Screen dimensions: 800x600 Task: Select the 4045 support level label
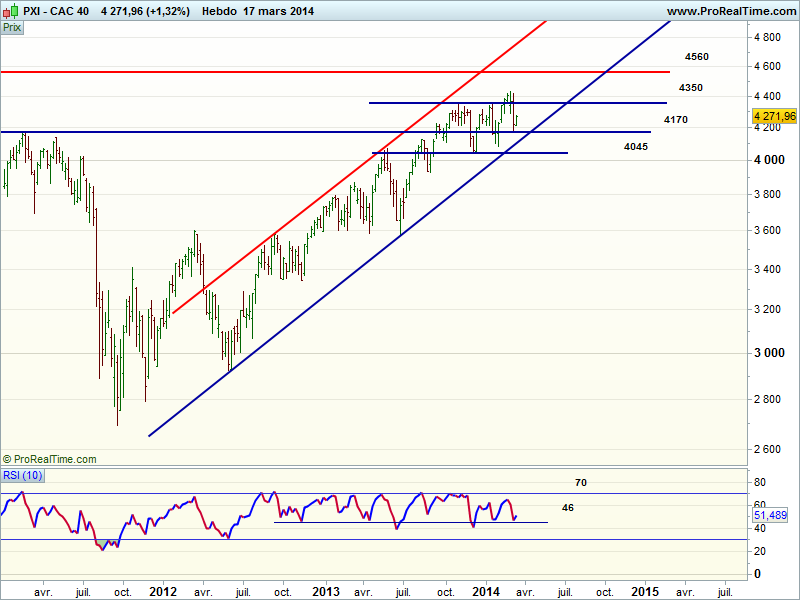click(635, 147)
